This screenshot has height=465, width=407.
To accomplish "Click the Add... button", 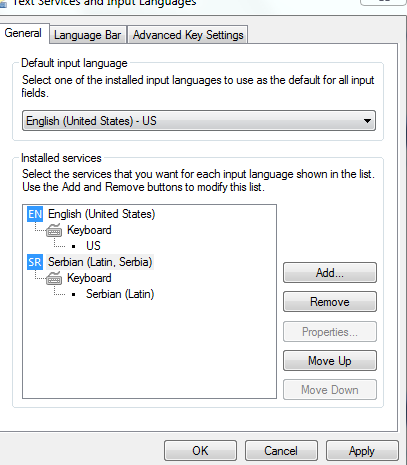I will click(330, 273).
